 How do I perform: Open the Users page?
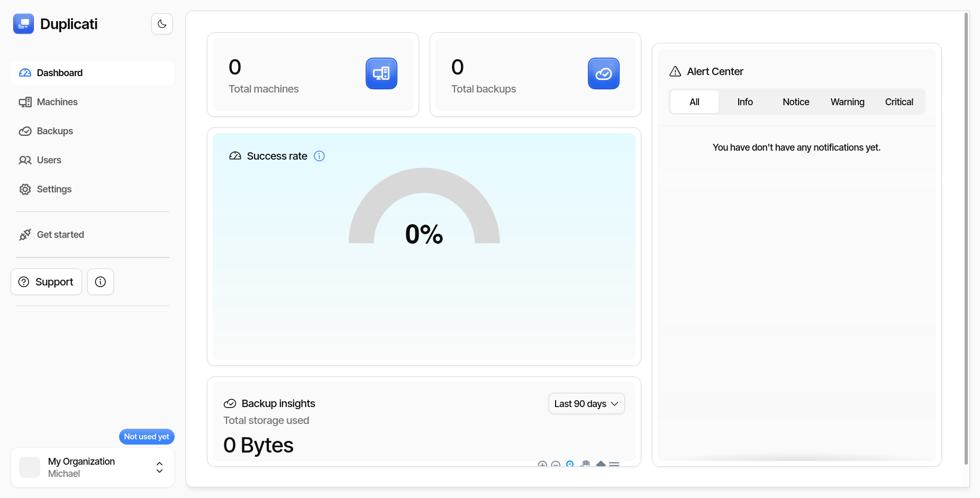point(49,160)
